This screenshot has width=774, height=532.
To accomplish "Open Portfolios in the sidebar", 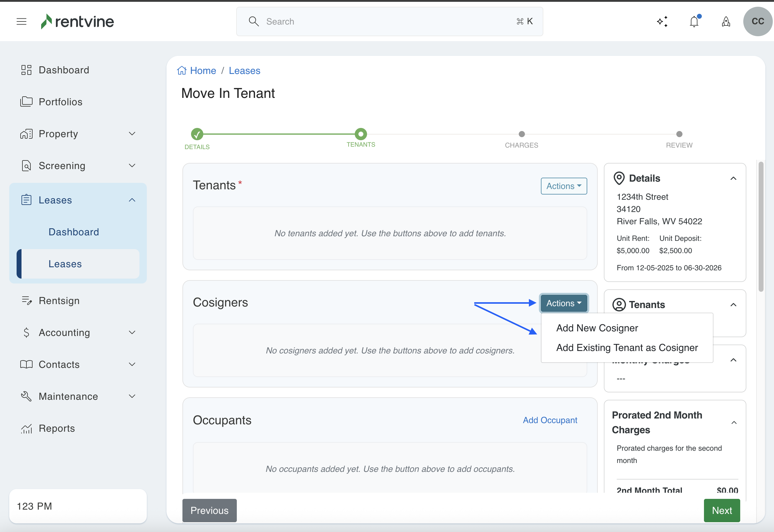I will point(61,102).
